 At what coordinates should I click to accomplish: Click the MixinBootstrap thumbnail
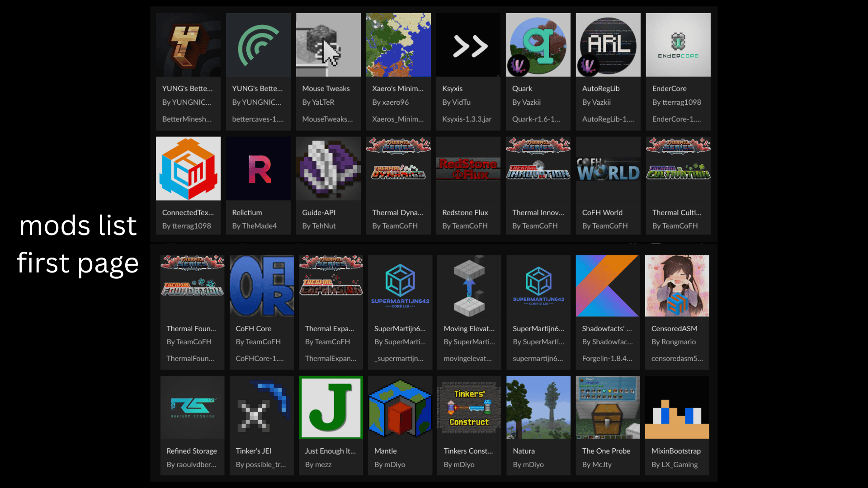pos(677,407)
